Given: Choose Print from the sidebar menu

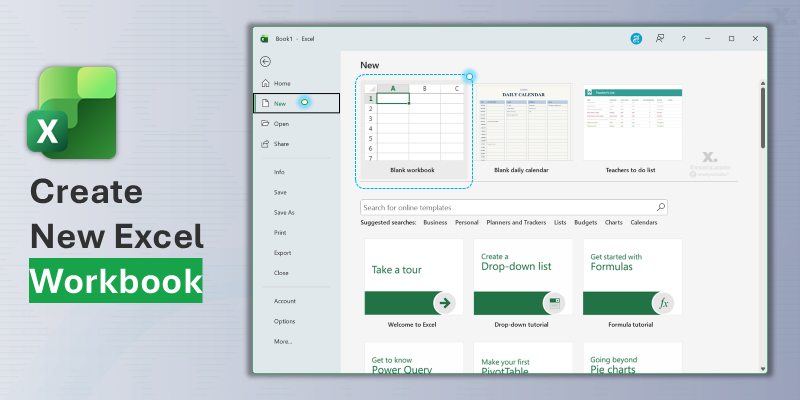Looking at the screenshot, I should tap(280, 232).
